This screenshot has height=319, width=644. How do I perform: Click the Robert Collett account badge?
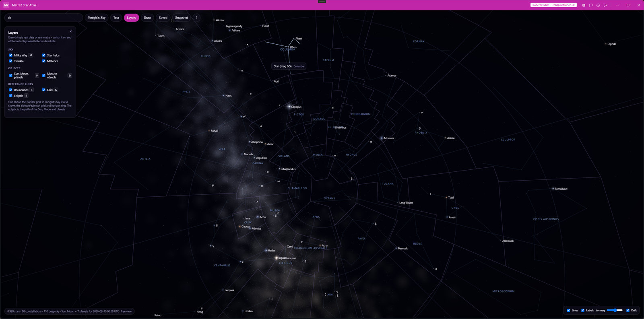553,5
